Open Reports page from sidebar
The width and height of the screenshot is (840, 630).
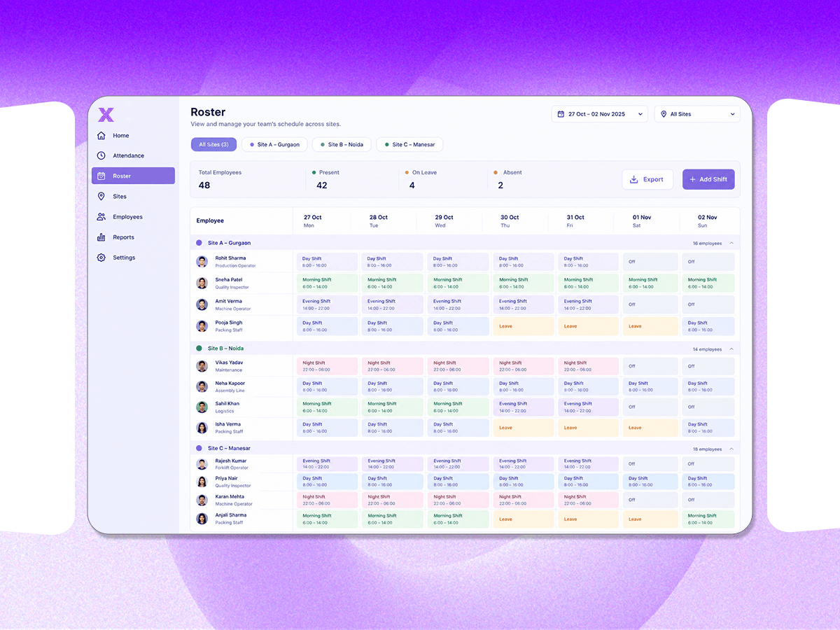pos(133,237)
